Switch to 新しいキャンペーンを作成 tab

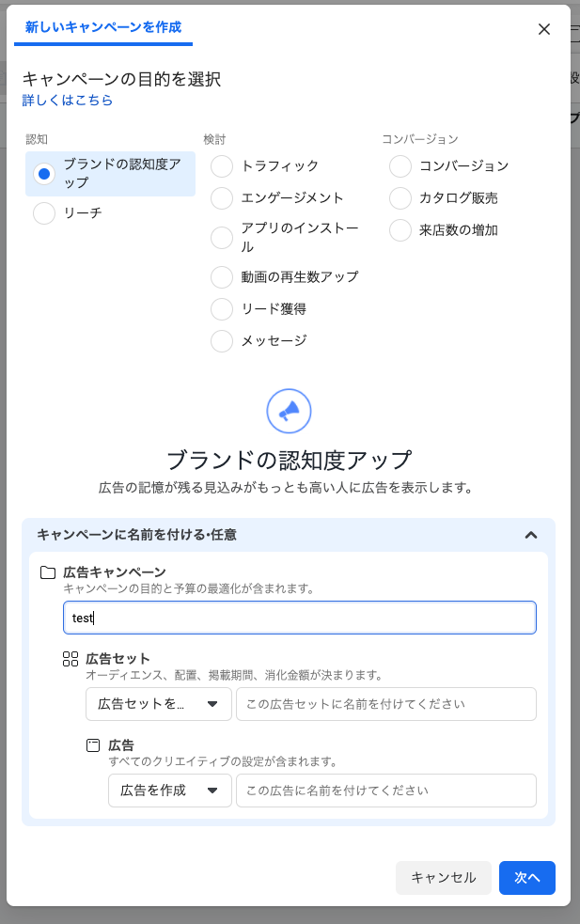tap(103, 28)
